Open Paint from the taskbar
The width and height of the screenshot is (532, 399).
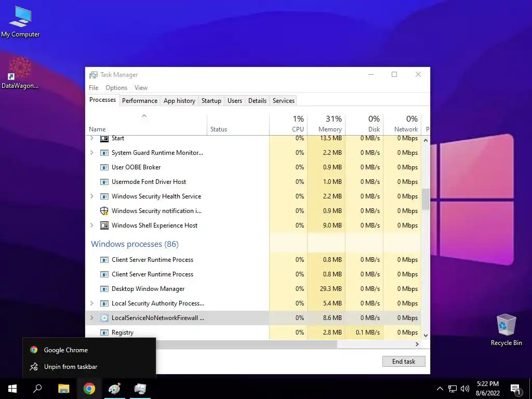coord(114,389)
